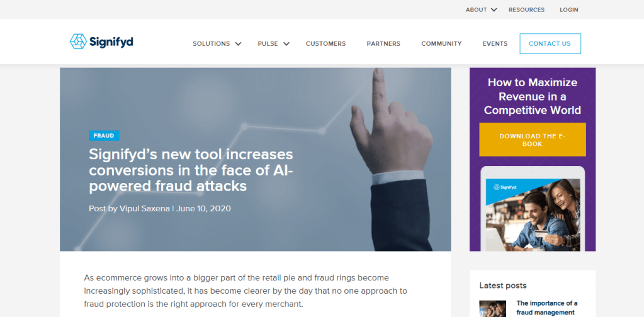Go to the Login page

(x=569, y=10)
